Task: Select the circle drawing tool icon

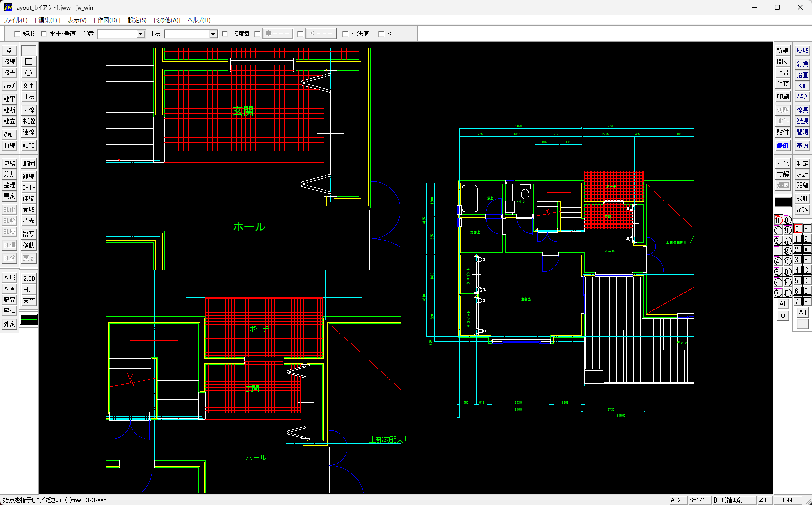Action: pyautogui.click(x=29, y=73)
